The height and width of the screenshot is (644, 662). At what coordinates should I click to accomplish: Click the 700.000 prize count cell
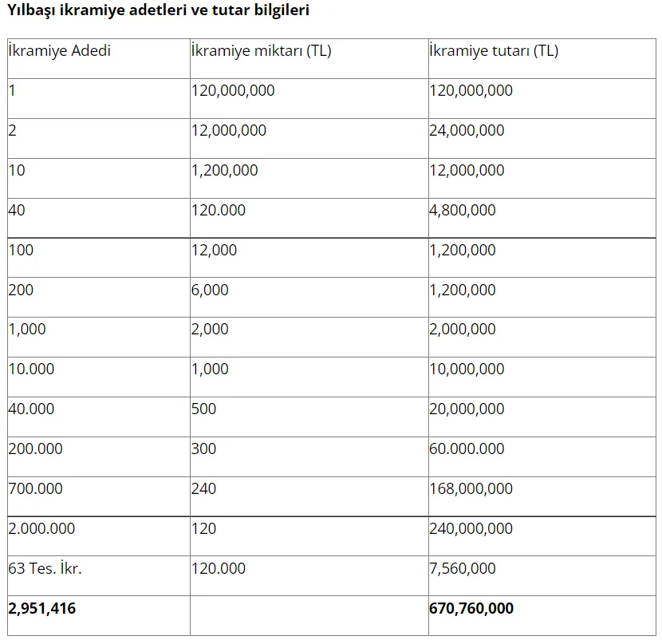point(36,488)
